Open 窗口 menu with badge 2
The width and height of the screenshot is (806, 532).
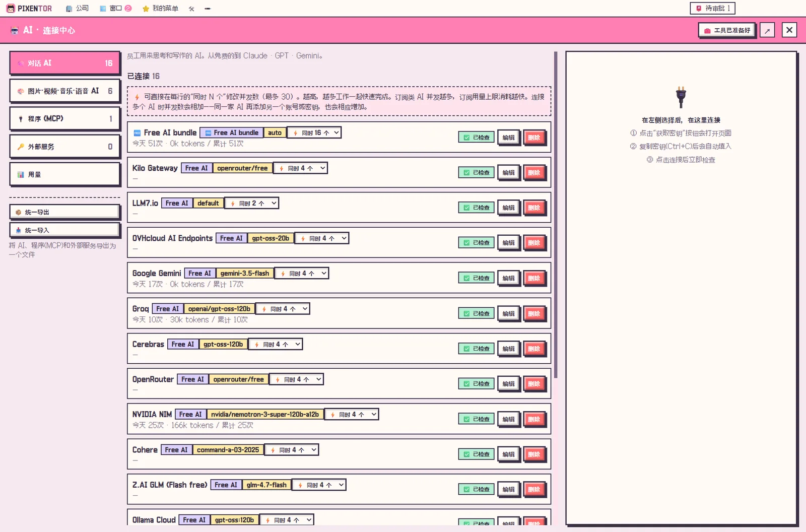[116, 9]
